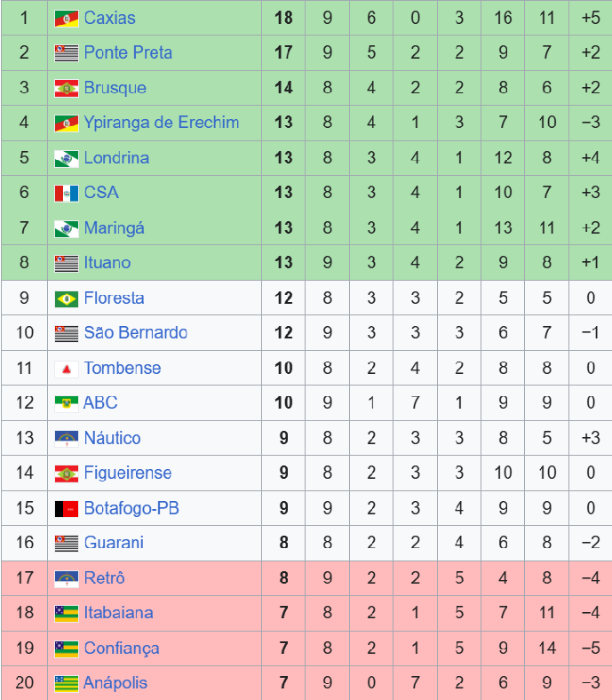612x700 pixels.
Task: Open the Confiança team link
Action: (122, 648)
